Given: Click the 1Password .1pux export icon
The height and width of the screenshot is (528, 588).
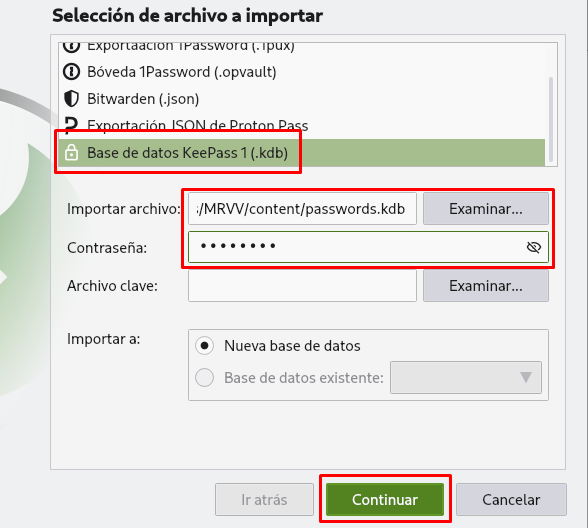Looking at the screenshot, I should (x=71, y=47).
